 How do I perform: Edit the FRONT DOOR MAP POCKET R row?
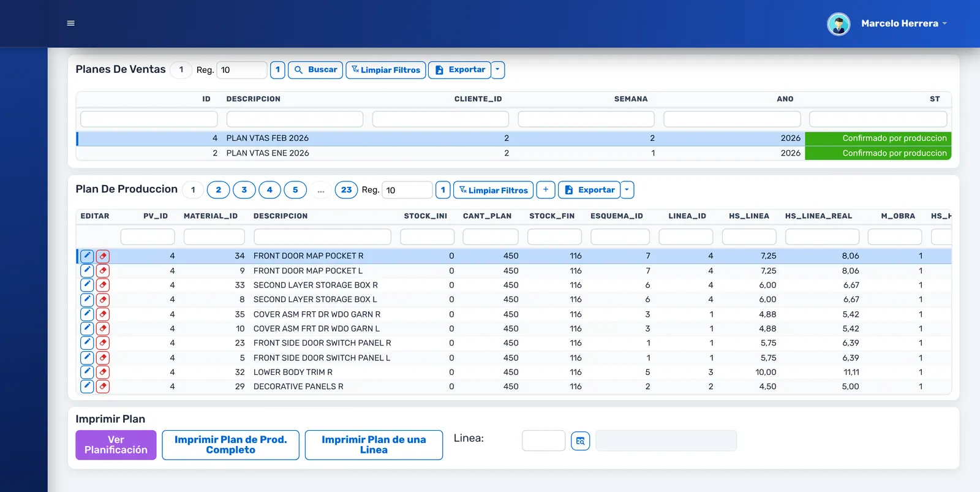(x=87, y=256)
